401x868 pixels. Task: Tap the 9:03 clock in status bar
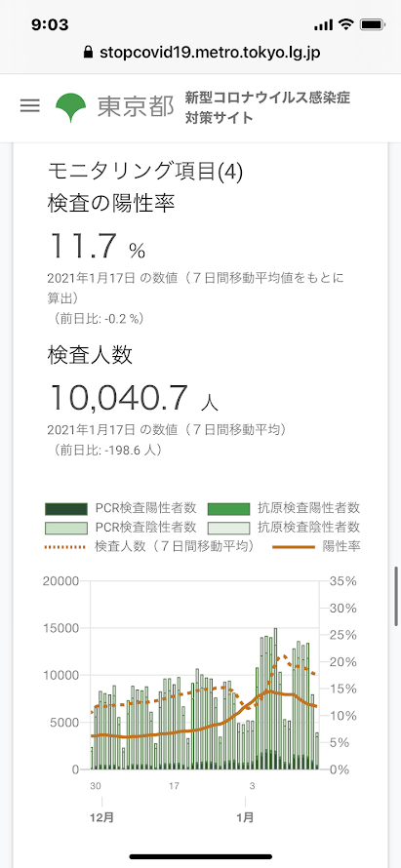50,25
